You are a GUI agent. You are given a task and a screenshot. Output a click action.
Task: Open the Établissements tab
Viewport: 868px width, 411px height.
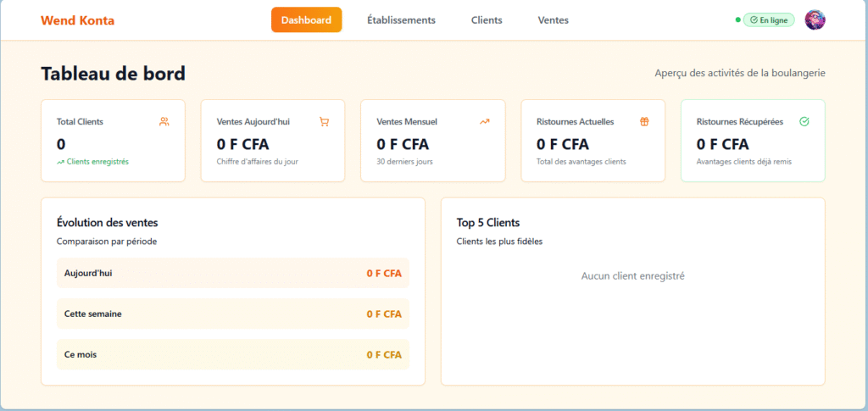coord(401,19)
